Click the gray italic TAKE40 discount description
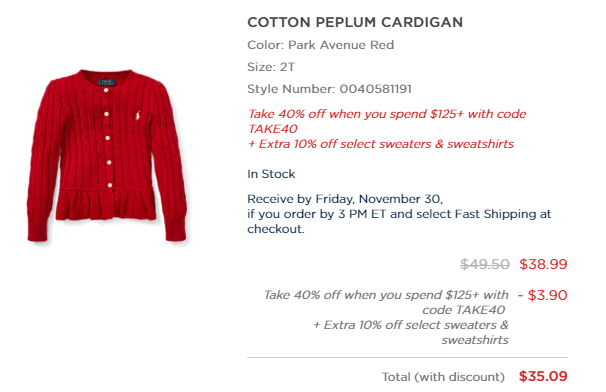This screenshot has height=392, width=606. click(386, 302)
